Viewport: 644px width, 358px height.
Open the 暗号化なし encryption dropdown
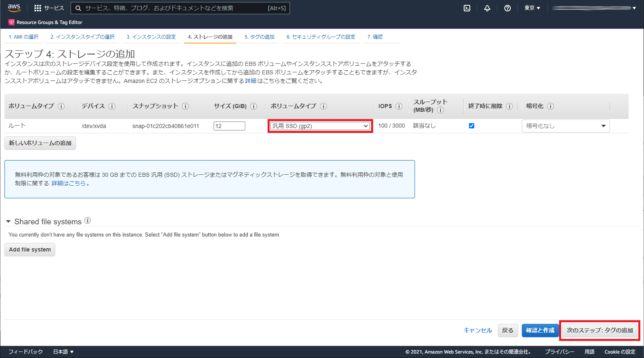(566, 126)
